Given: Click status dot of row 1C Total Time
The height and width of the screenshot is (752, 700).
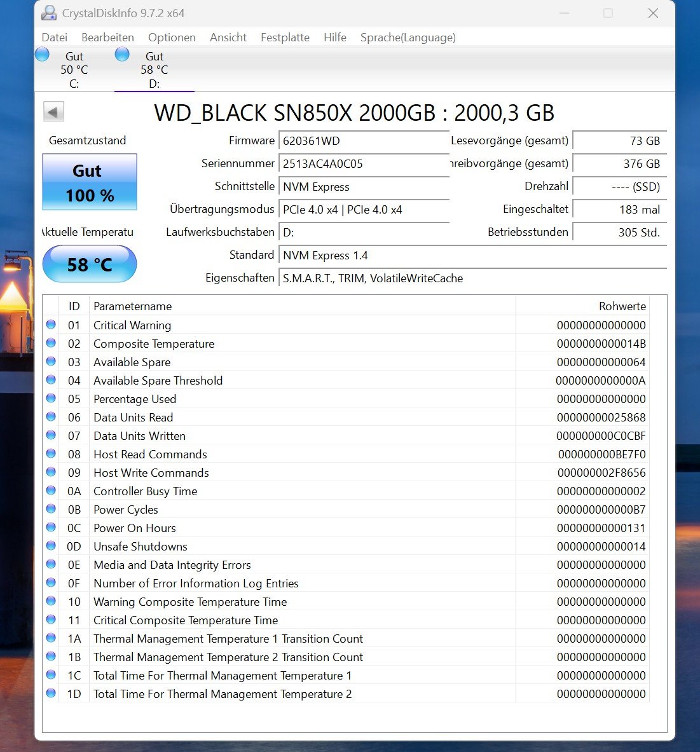Looking at the screenshot, I should pos(51,675).
